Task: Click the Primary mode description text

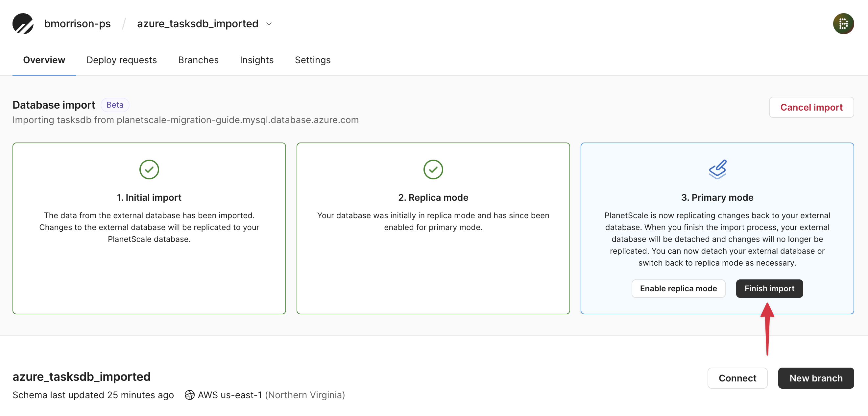Action: [717, 239]
